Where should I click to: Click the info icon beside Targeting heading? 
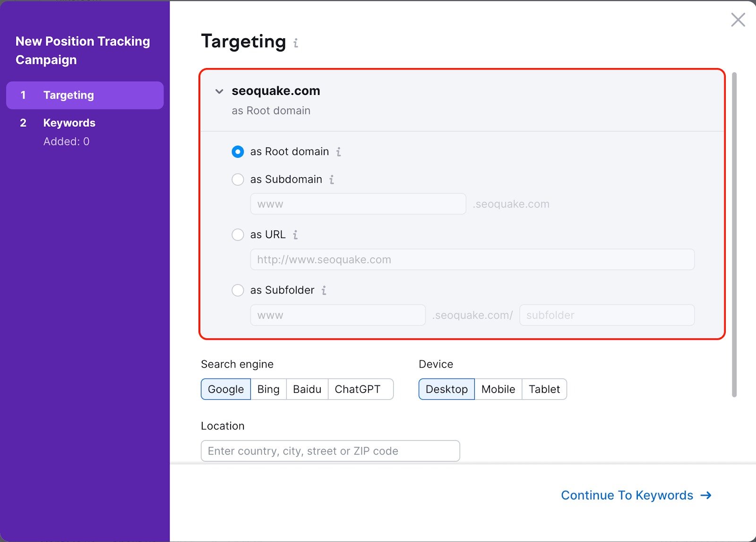click(x=296, y=43)
